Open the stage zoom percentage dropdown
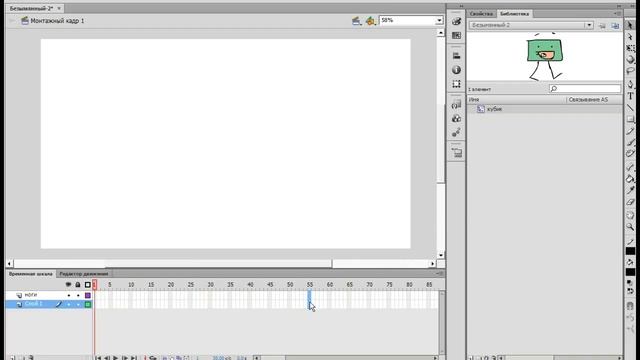Screen dimensions: 640x360 pos(439,20)
